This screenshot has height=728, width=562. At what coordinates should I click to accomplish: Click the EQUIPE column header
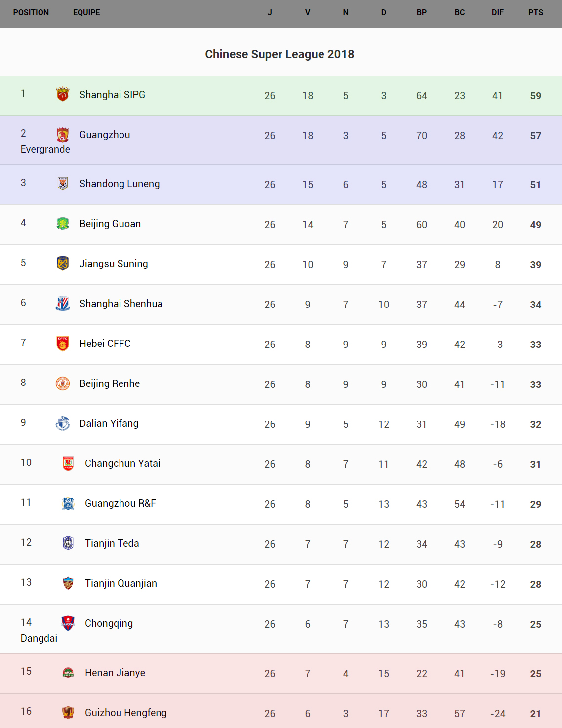coord(86,13)
